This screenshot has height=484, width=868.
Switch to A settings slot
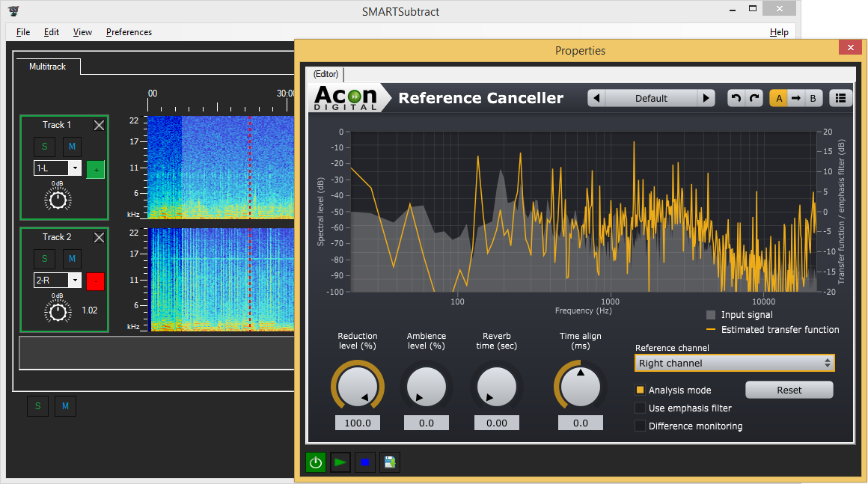tap(779, 99)
